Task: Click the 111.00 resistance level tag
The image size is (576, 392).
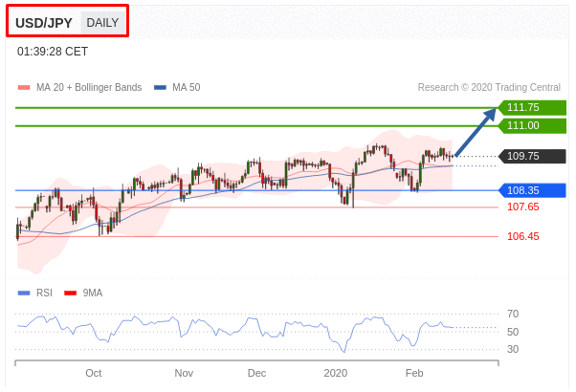Action: 532,126
